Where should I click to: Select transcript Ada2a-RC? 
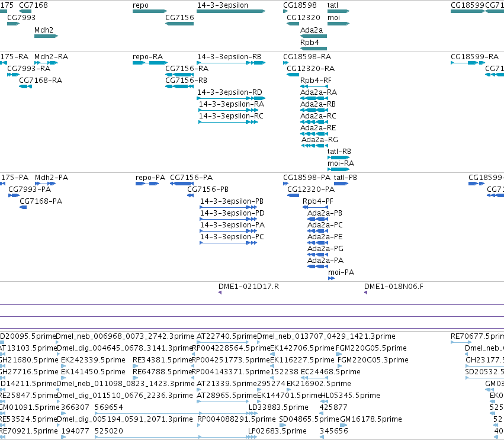point(314,122)
